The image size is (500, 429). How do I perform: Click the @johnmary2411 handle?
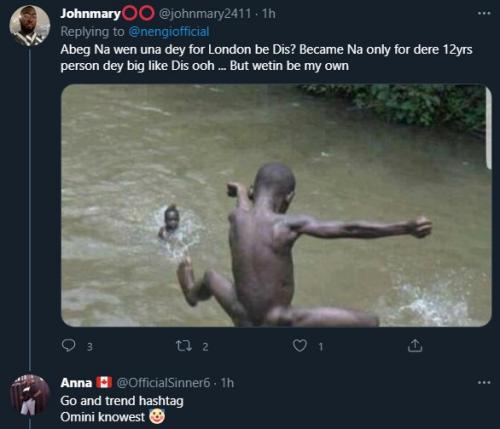205,14
